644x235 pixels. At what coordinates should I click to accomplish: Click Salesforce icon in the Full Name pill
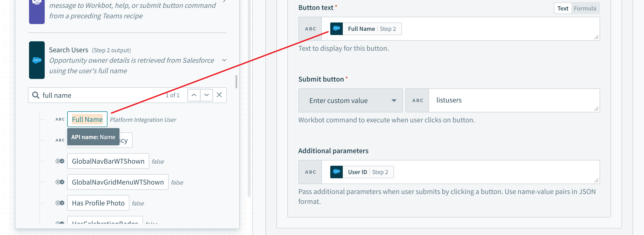(337, 29)
